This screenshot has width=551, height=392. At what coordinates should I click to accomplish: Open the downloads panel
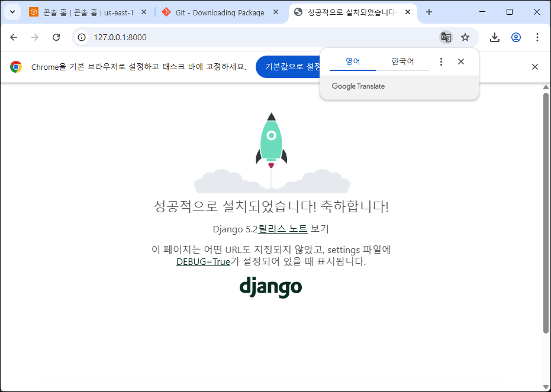click(494, 37)
